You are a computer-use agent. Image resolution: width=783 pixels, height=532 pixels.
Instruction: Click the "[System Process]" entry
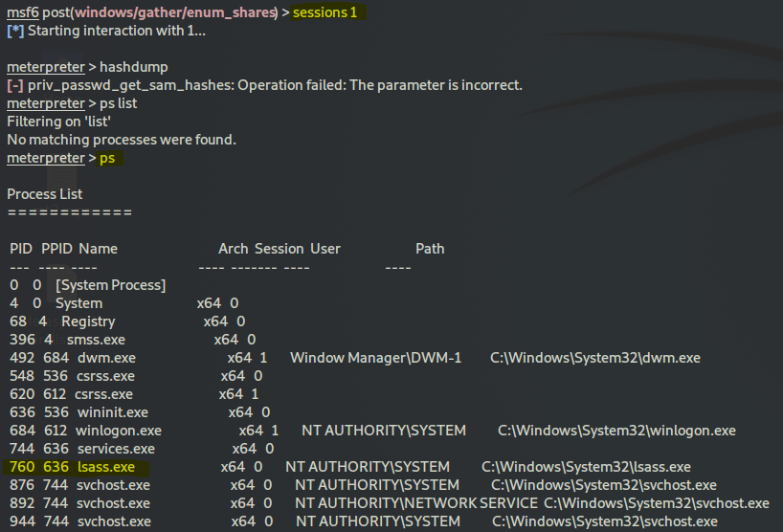pos(111,285)
